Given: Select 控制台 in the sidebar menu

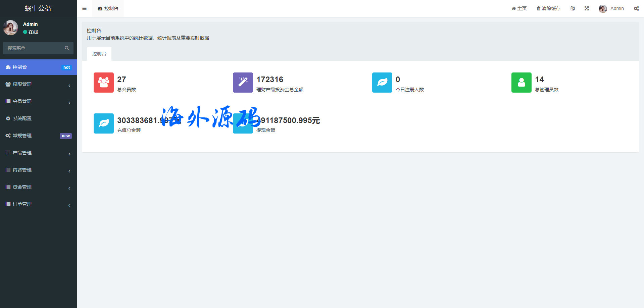Looking at the screenshot, I should [x=38, y=67].
